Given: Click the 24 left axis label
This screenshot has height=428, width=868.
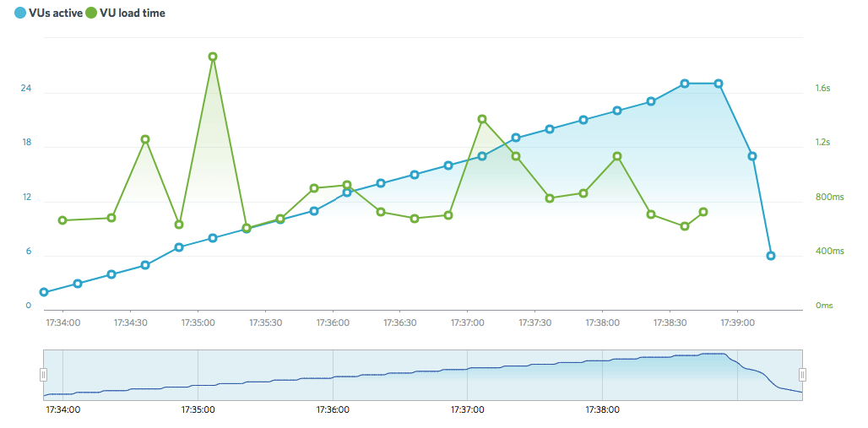Looking at the screenshot, I should coord(26,88).
